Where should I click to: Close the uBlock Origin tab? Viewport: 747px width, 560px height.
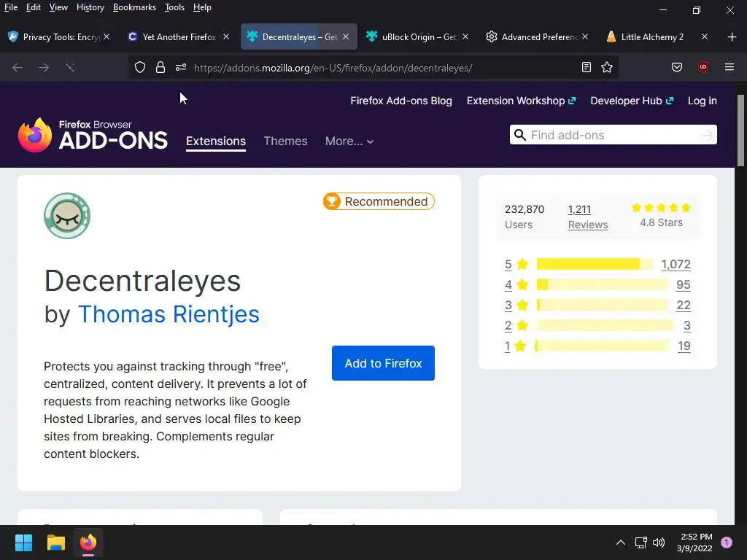465,36
